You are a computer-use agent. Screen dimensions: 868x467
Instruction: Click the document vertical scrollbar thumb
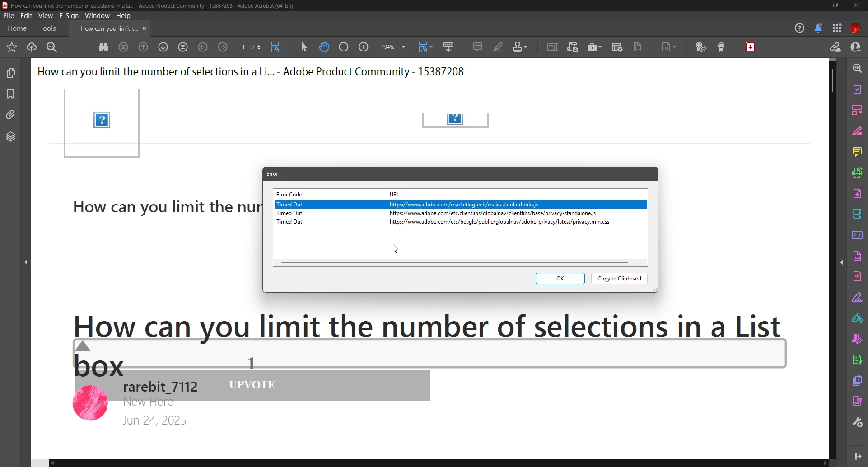click(x=833, y=80)
